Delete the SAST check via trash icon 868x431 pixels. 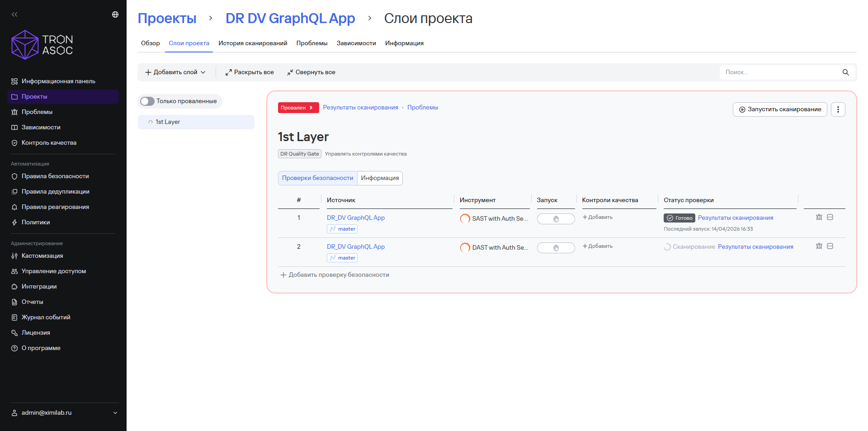click(819, 217)
